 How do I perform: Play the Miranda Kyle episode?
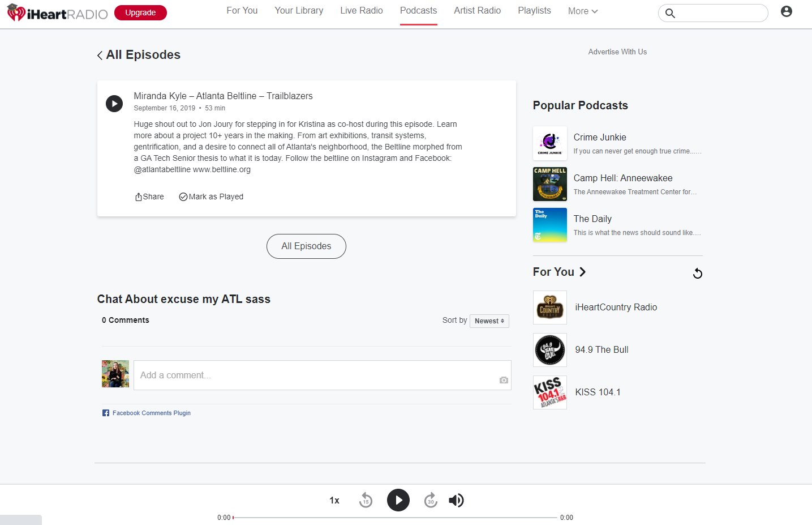(114, 104)
